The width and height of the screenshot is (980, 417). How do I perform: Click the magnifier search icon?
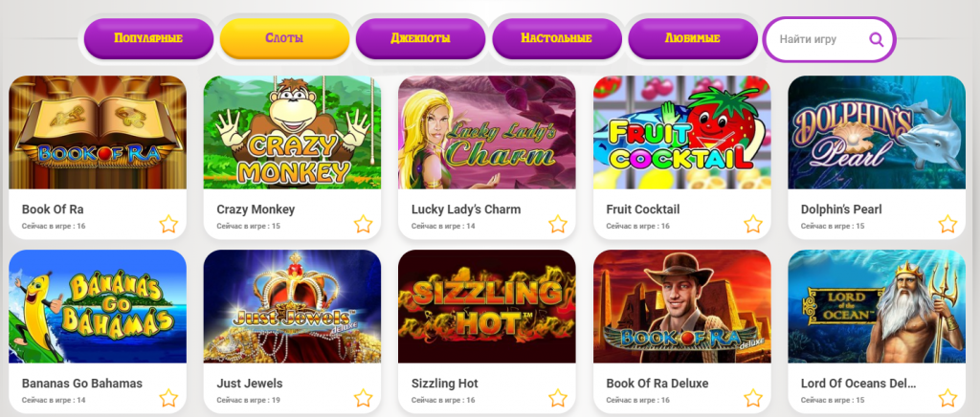[877, 39]
